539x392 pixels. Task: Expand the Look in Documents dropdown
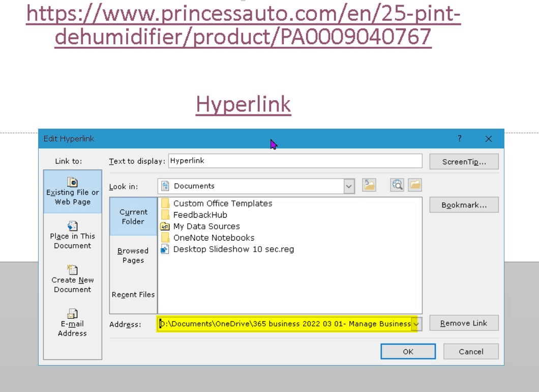tap(349, 187)
